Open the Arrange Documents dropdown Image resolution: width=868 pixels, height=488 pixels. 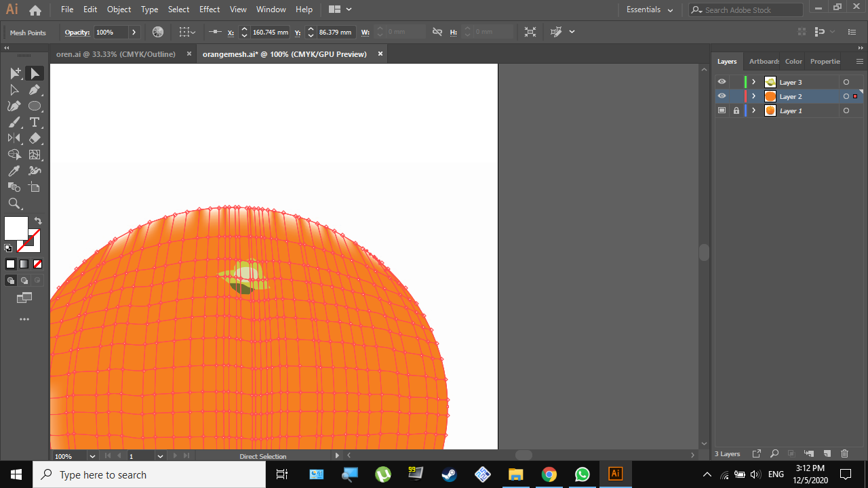pyautogui.click(x=340, y=9)
